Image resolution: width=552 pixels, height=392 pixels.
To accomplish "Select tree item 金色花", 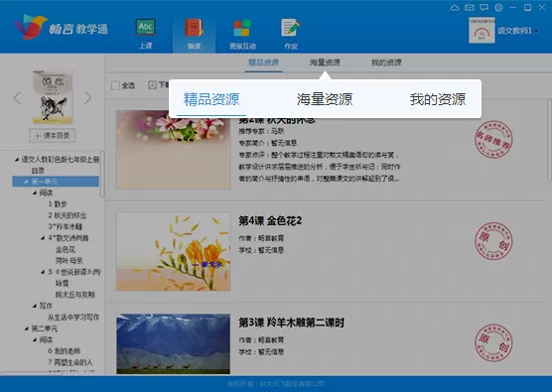I will coord(66,249).
